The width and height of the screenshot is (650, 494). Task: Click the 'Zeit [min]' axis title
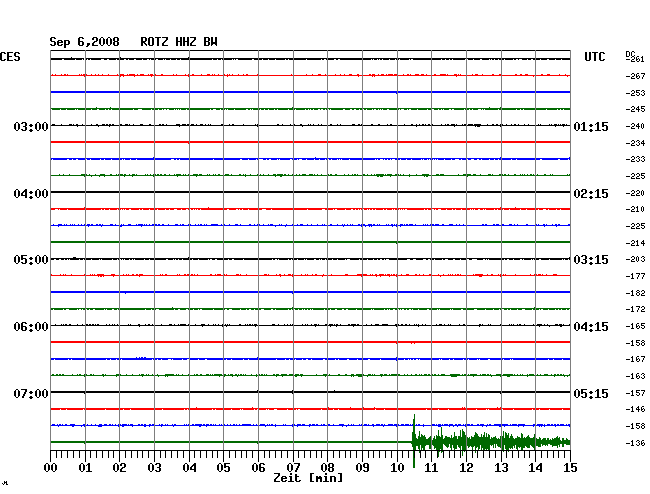(308, 478)
